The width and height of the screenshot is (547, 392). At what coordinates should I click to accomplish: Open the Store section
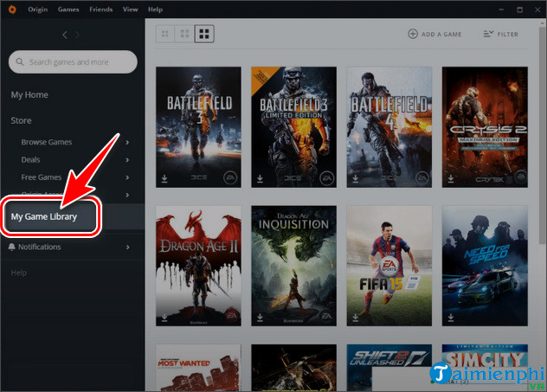(21, 120)
